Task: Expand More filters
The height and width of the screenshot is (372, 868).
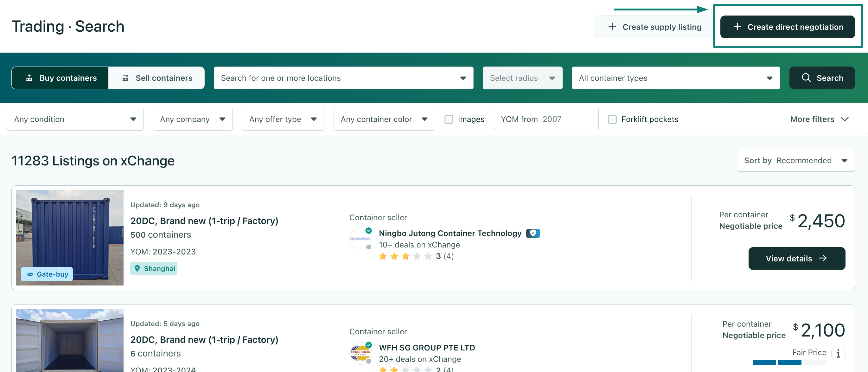Action: [819, 119]
